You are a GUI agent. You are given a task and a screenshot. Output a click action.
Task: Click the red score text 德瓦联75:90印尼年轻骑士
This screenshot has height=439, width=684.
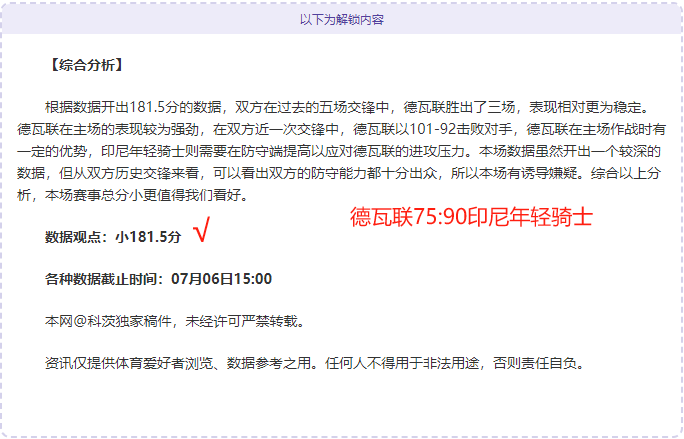(x=471, y=217)
